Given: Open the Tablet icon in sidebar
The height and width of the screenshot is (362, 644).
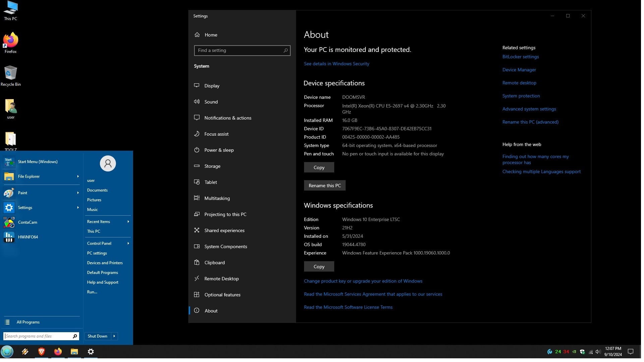Looking at the screenshot, I should pos(197,182).
